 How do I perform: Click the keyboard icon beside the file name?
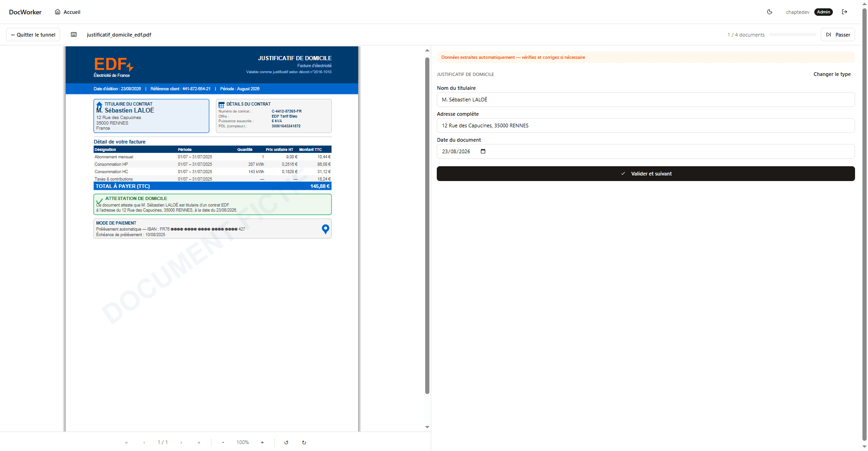pos(74,35)
